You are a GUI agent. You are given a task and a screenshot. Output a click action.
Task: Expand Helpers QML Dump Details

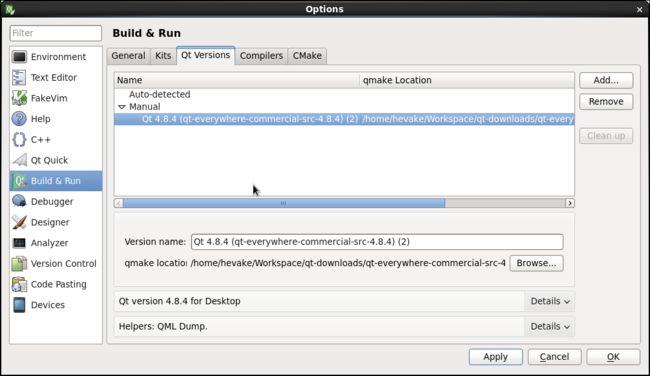[550, 327]
